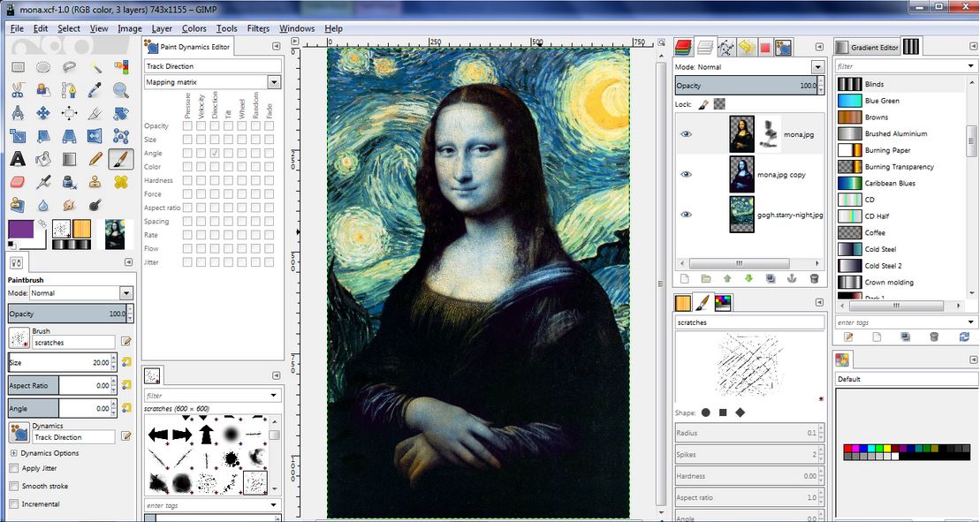
Task: Select the Eraser tool
Action: coord(19,182)
